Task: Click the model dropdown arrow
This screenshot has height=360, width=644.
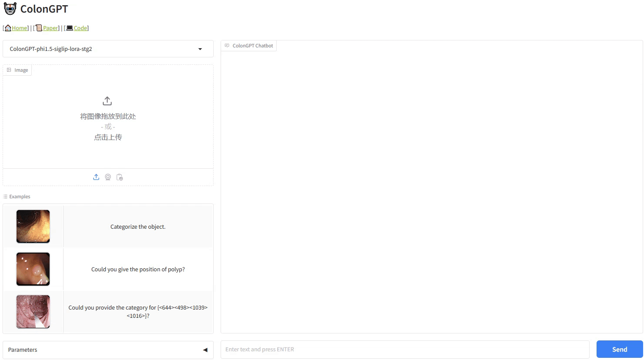Action: pyautogui.click(x=200, y=49)
